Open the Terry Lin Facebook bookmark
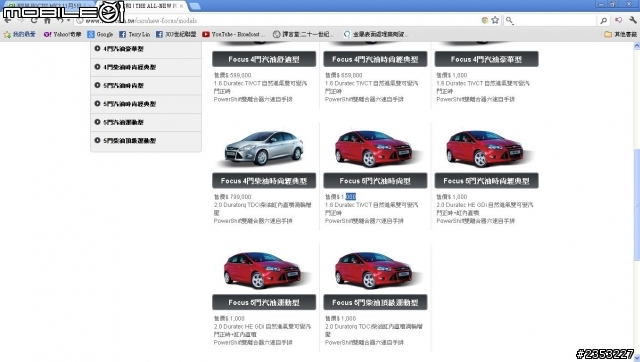 tap(134, 34)
